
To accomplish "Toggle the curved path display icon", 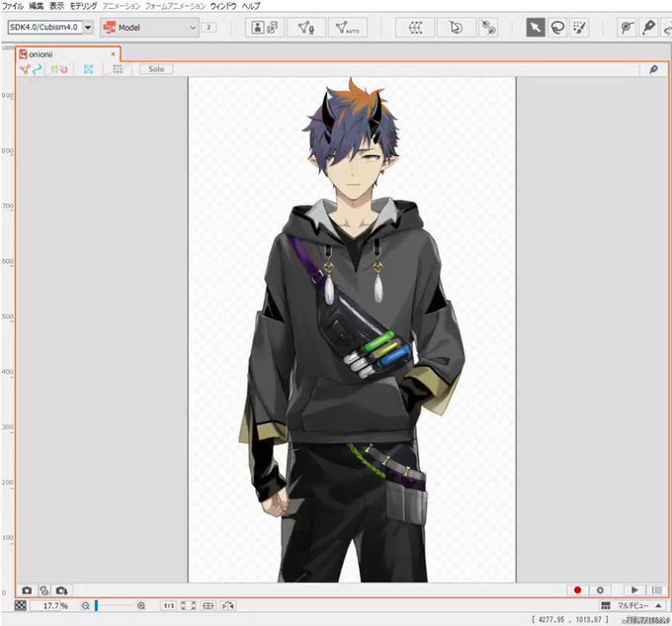I will [37, 69].
